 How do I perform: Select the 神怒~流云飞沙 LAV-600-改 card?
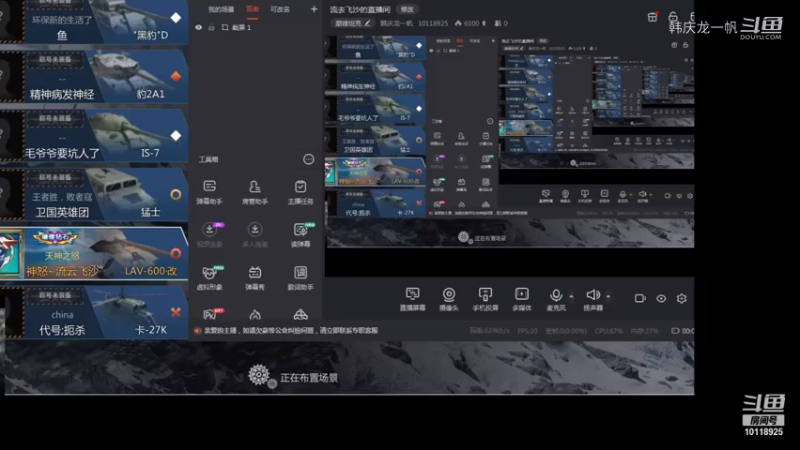point(94,253)
